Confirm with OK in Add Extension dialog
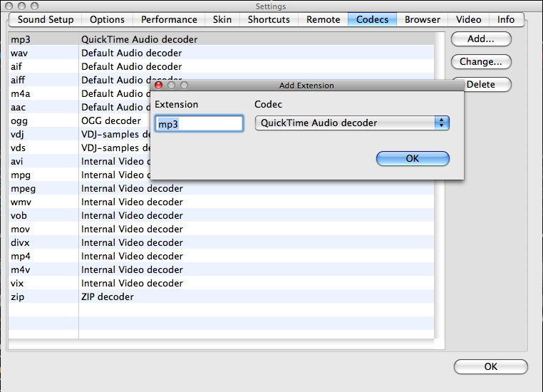Image resolution: width=543 pixels, height=392 pixels. click(x=413, y=159)
